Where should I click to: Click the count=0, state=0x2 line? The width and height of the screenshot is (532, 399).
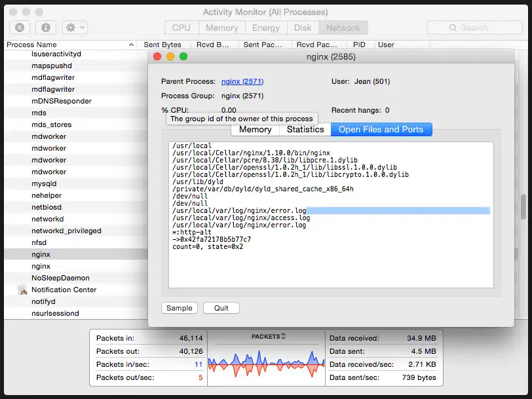click(x=208, y=246)
